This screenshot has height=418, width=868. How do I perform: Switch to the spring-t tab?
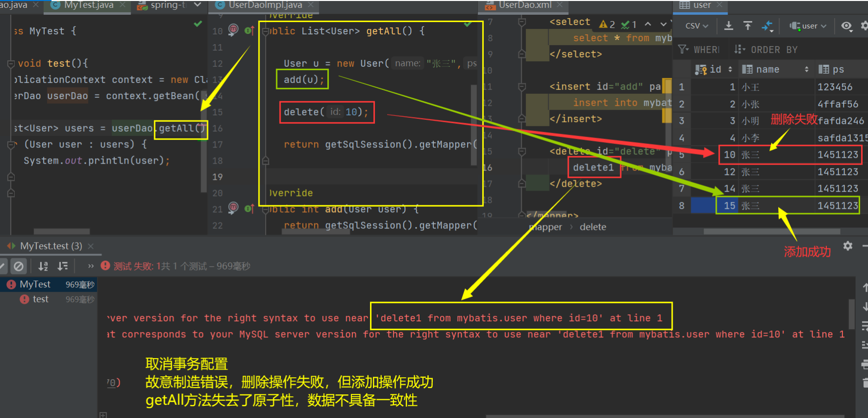click(x=161, y=5)
